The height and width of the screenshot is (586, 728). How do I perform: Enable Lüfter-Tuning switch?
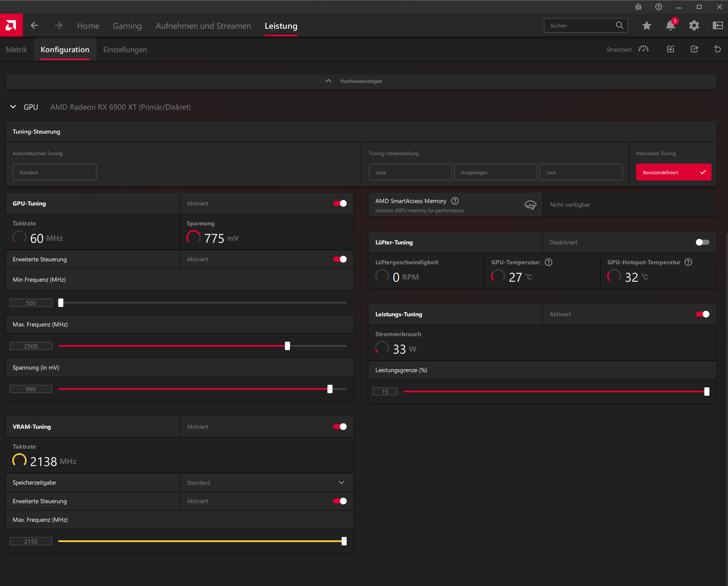(x=703, y=242)
